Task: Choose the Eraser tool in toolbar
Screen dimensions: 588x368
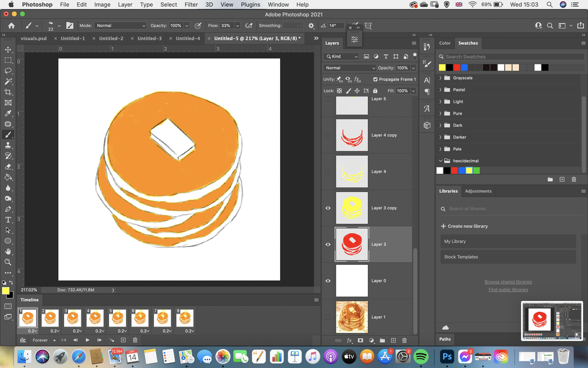Action: click(x=8, y=166)
